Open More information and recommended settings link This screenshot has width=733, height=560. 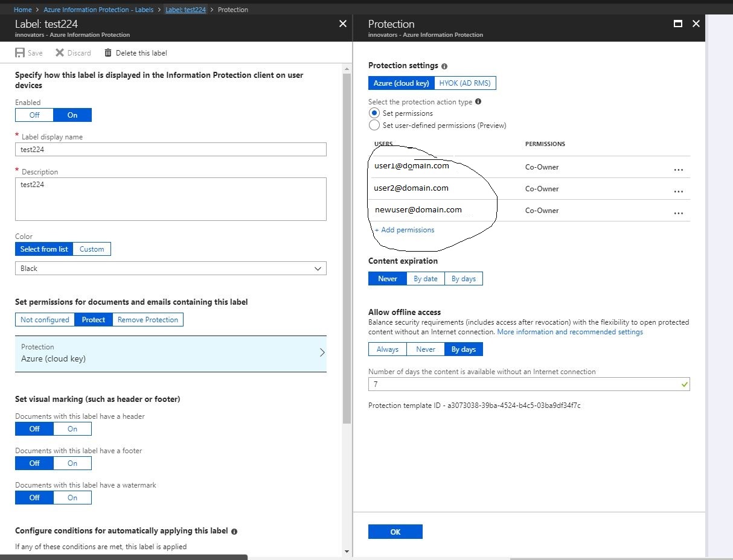pyautogui.click(x=570, y=332)
